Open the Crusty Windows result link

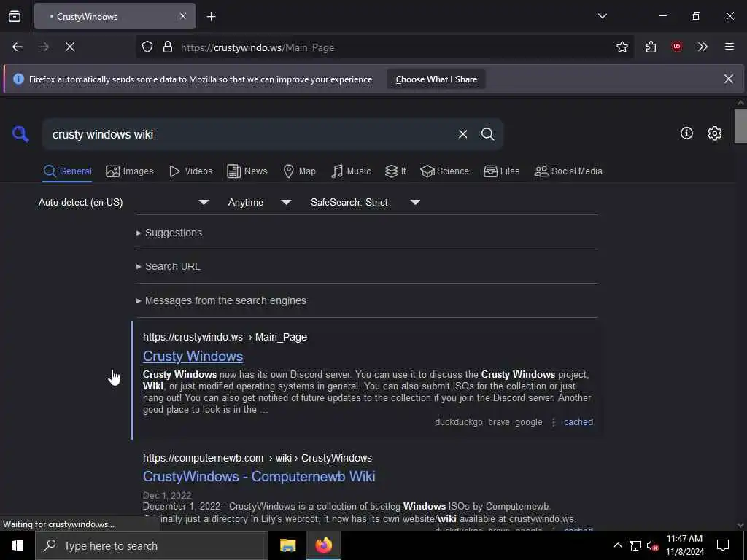(x=193, y=356)
